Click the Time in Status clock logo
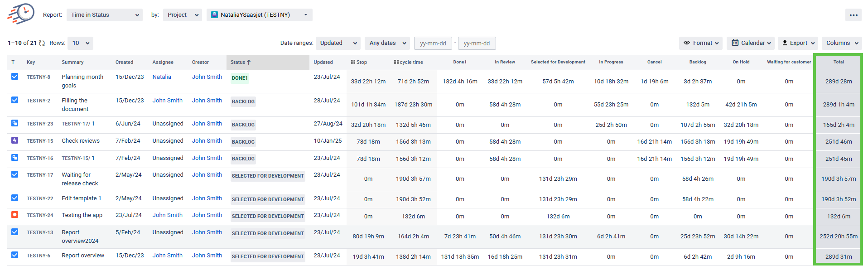This screenshot has height=280, width=868. click(21, 14)
